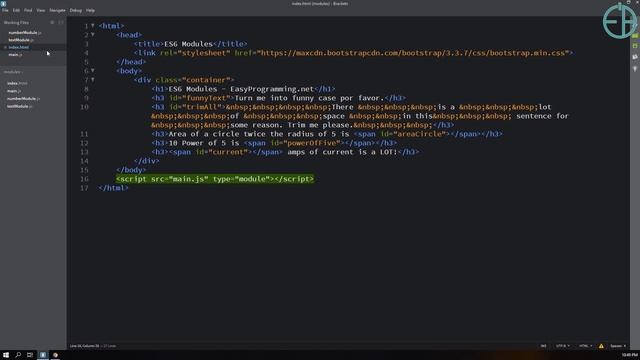Click the funnyText h3 line in editor
Screen dimensions: 640x360
(278, 98)
